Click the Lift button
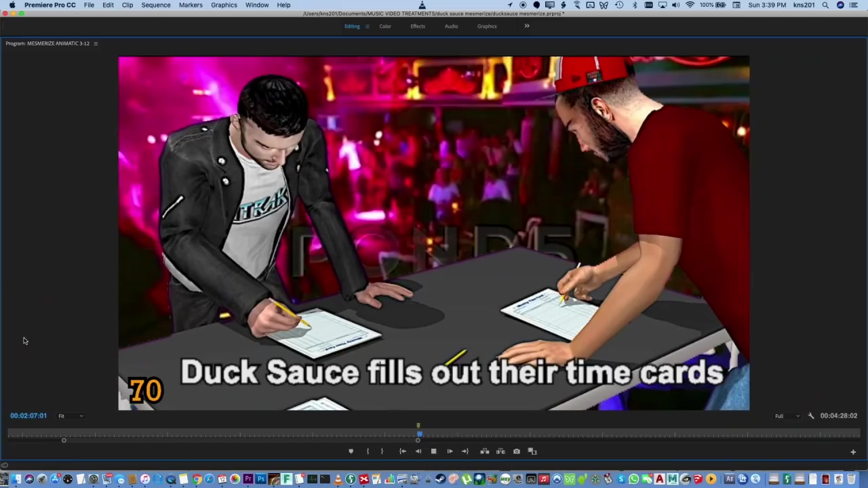Viewport: 868px width, 488px height. click(x=484, y=451)
